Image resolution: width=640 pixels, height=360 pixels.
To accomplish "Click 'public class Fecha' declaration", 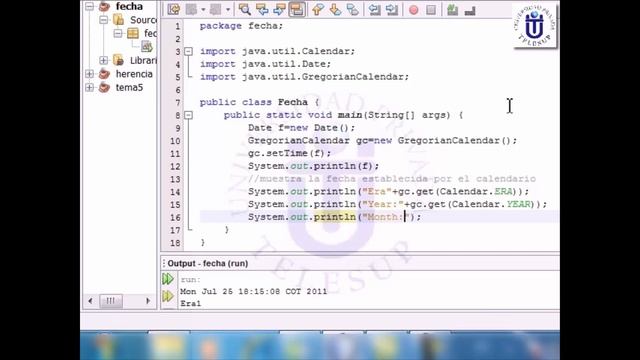I will click(253, 102).
